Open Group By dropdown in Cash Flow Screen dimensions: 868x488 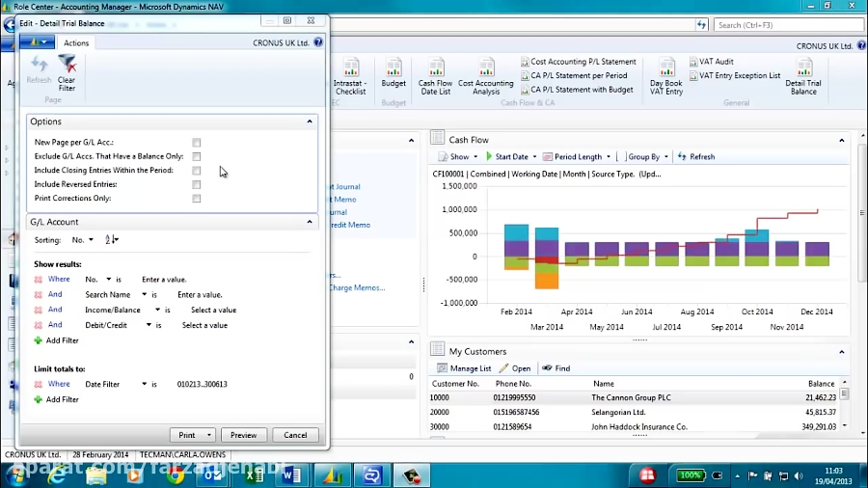[x=665, y=156]
